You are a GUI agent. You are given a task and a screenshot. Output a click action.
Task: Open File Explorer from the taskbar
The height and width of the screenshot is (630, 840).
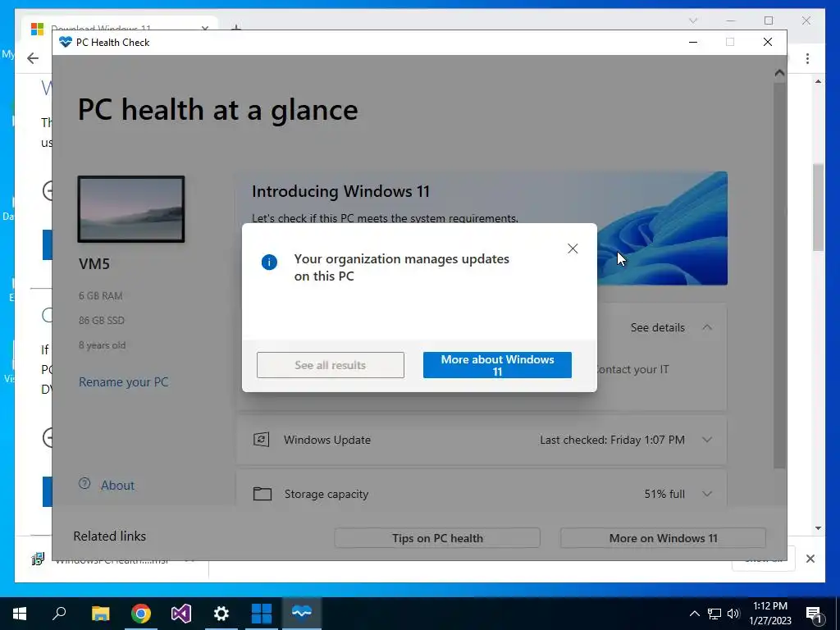pyautogui.click(x=100, y=614)
